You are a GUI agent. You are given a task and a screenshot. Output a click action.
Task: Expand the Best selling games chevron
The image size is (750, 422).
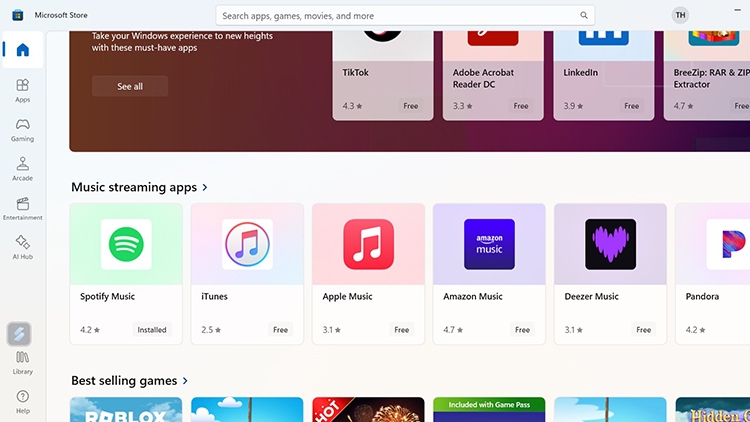pos(185,381)
